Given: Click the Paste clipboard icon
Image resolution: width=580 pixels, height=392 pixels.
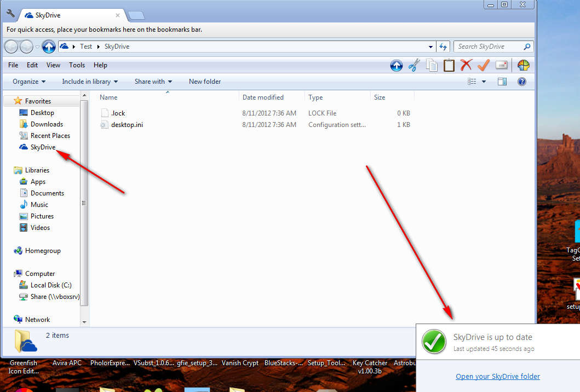Looking at the screenshot, I should [x=449, y=65].
